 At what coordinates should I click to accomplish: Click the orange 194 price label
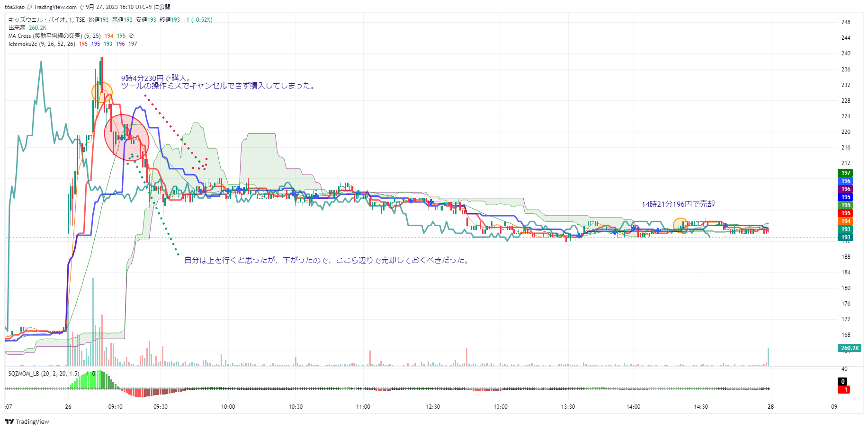tap(846, 221)
